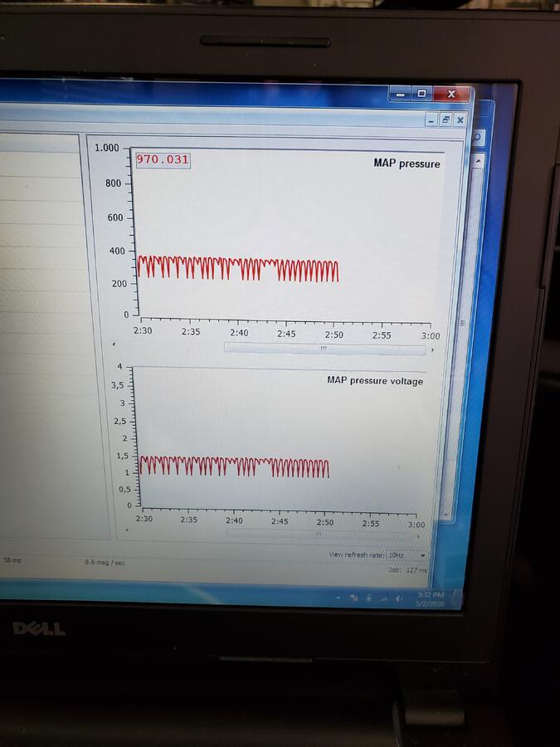Open the system tray volume icon
The width and height of the screenshot is (560, 747).
click(x=398, y=598)
